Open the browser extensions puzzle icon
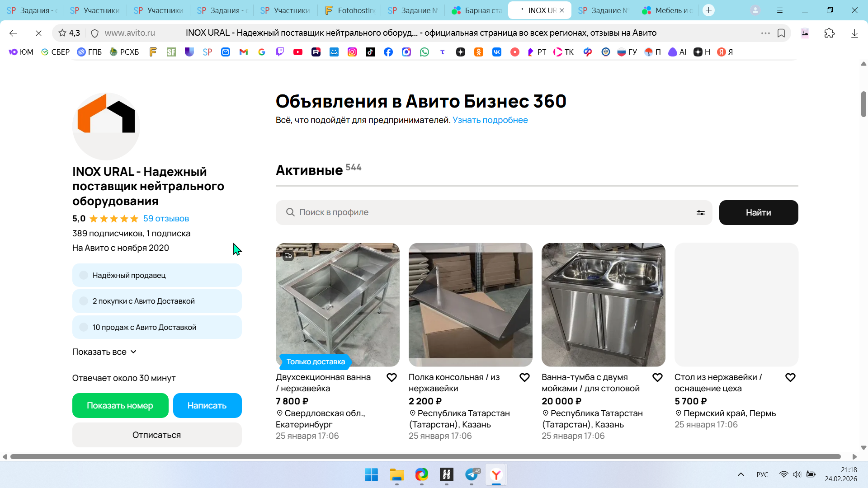The width and height of the screenshot is (868, 488). 829,33
